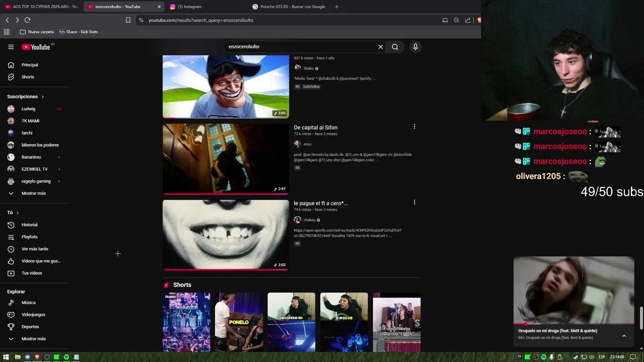644x362 pixels.
Task: Open Discord from the taskbar
Action: pyautogui.click(x=27, y=357)
